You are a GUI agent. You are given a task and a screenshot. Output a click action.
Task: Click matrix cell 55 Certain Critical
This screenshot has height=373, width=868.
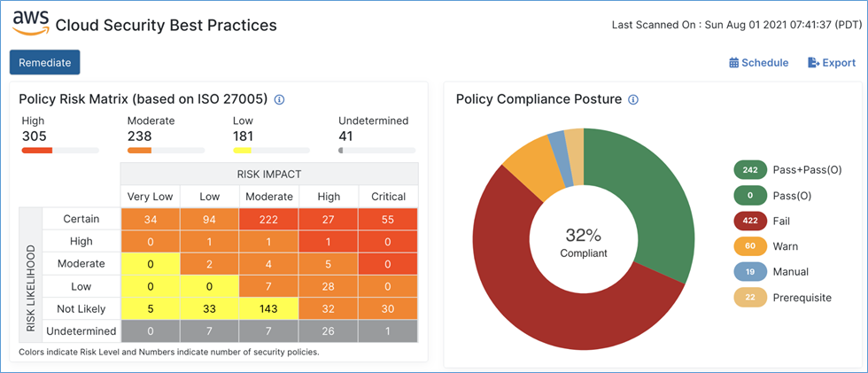pos(388,219)
